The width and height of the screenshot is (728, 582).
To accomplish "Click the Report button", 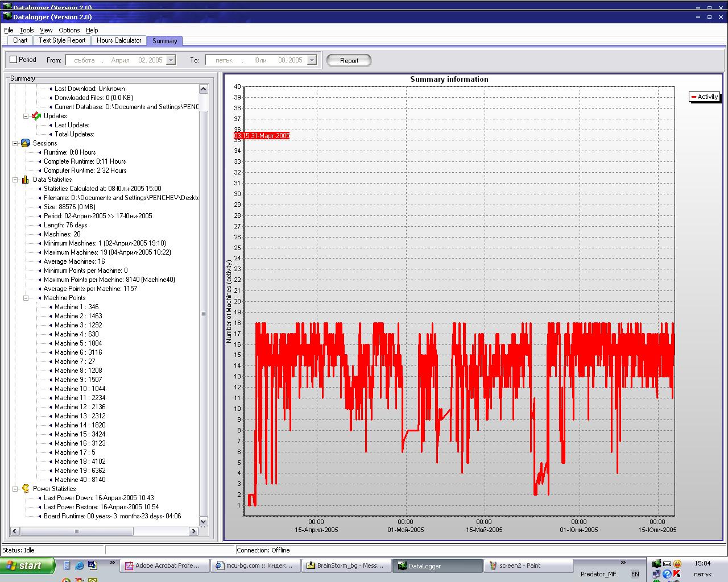I will [x=349, y=61].
